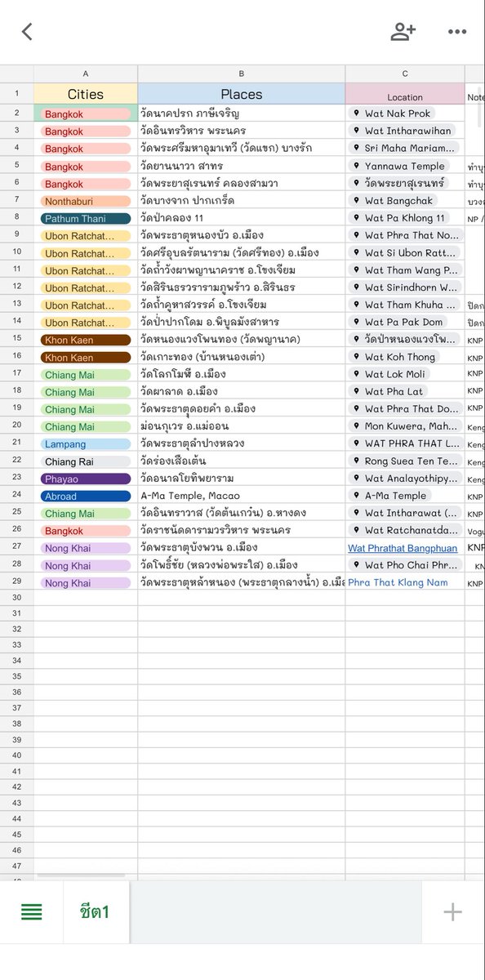This screenshot has height=980, width=485.
Task: Open the Phayao city dropdown chip
Action: [86, 479]
